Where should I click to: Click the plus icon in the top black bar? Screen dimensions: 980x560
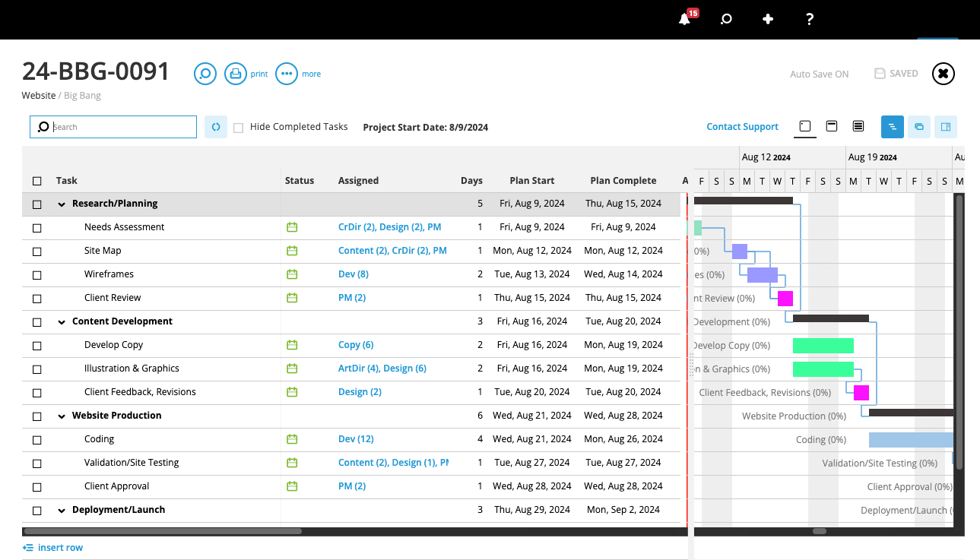pyautogui.click(x=767, y=18)
